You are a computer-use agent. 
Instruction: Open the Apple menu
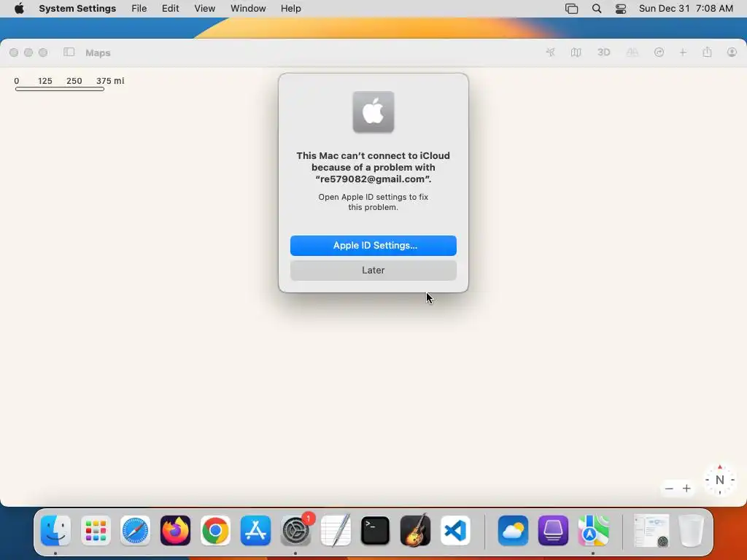click(x=19, y=9)
